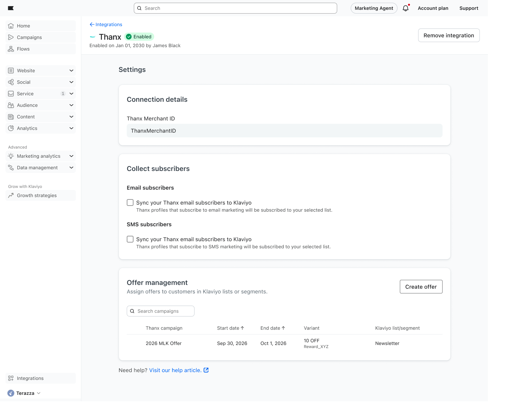Click the Create offer button
This screenshot has height=404, width=532.
(421, 287)
